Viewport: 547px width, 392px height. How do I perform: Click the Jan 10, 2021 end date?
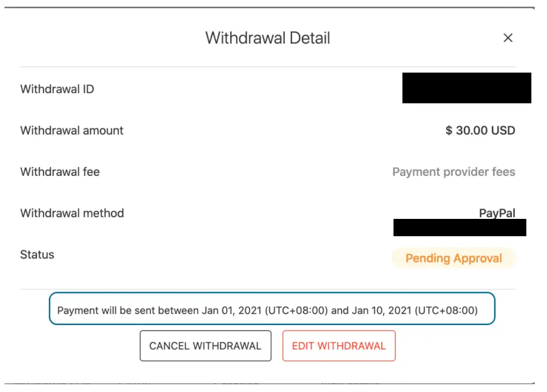click(x=381, y=310)
